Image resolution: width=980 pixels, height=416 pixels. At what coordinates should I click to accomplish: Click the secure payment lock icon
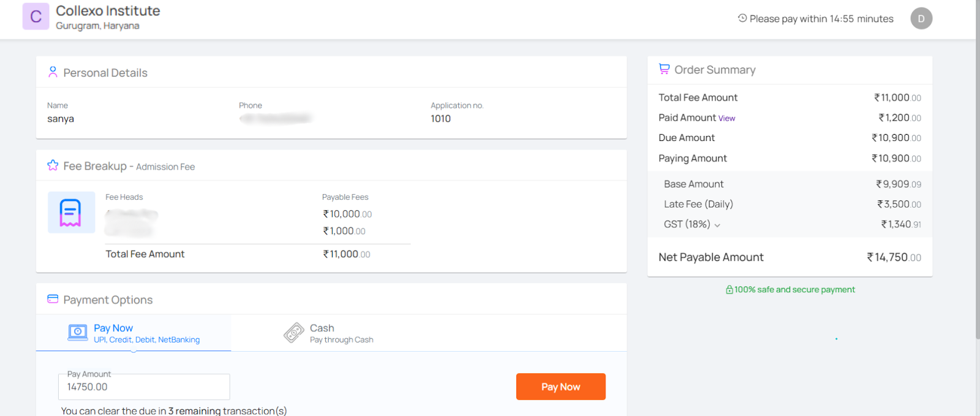[x=729, y=290]
